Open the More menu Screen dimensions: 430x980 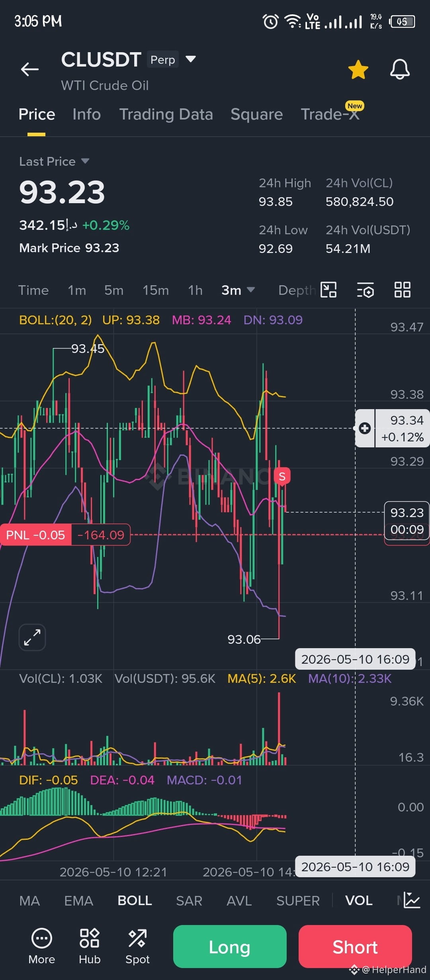pos(42,946)
